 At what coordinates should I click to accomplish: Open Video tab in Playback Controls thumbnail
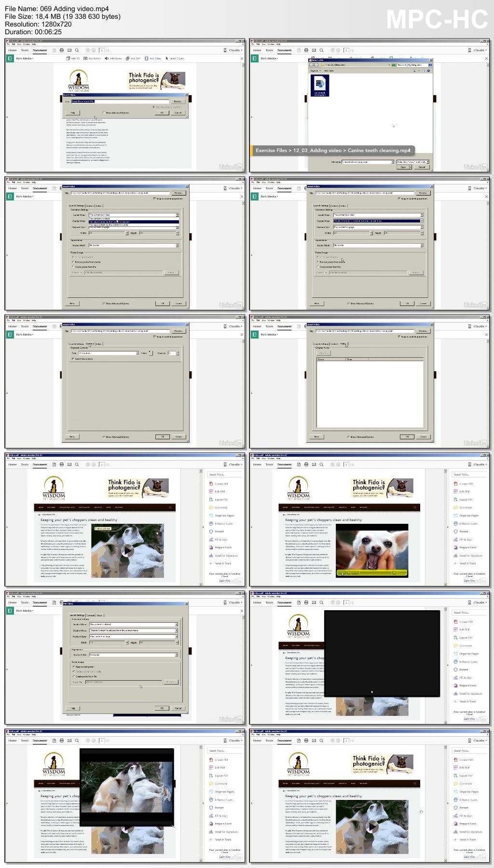click(98, 344)
